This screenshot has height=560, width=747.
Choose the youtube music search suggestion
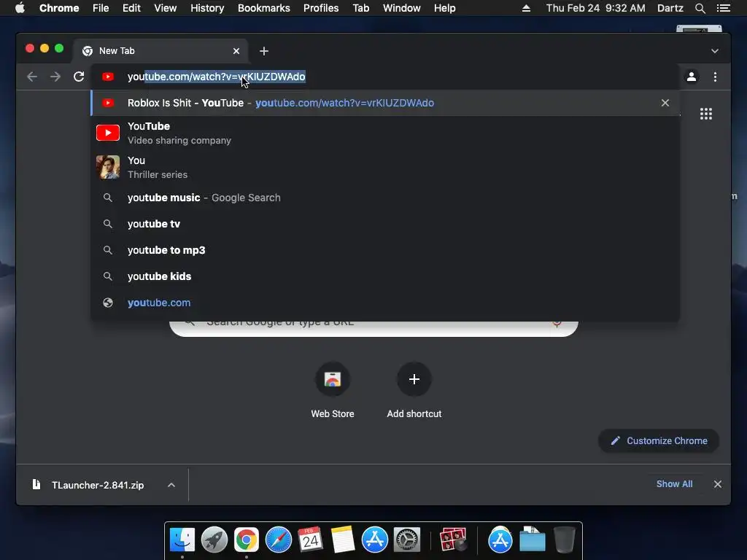(x=385, y=198)
